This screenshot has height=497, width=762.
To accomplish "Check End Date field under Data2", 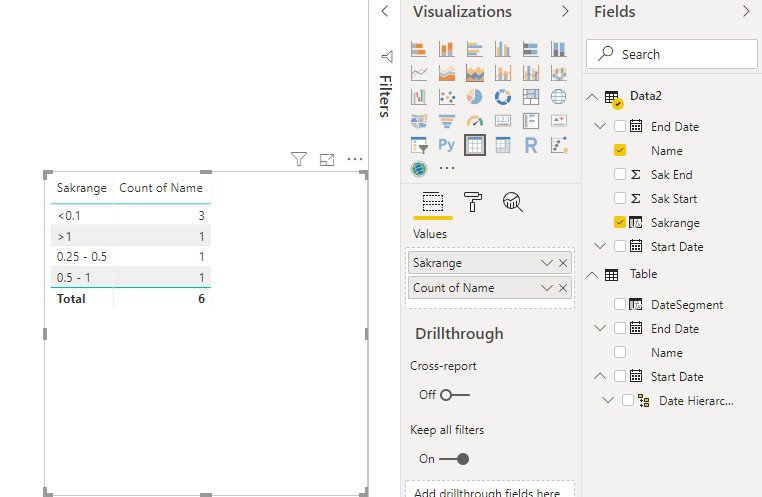I will tap(620, 126).
